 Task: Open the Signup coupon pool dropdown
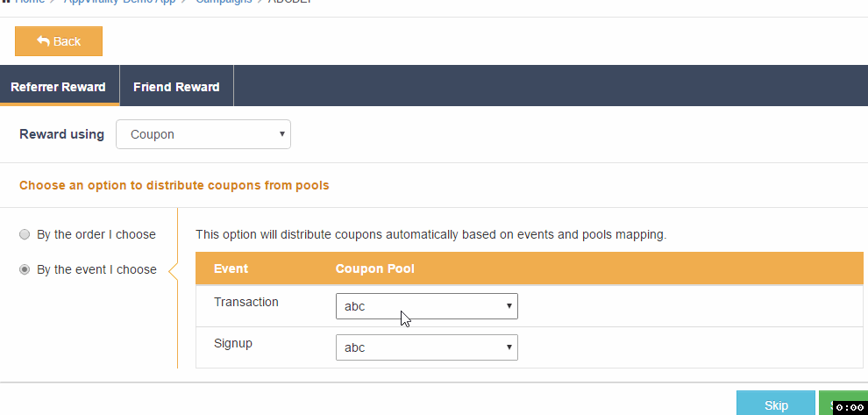point(427,347)
